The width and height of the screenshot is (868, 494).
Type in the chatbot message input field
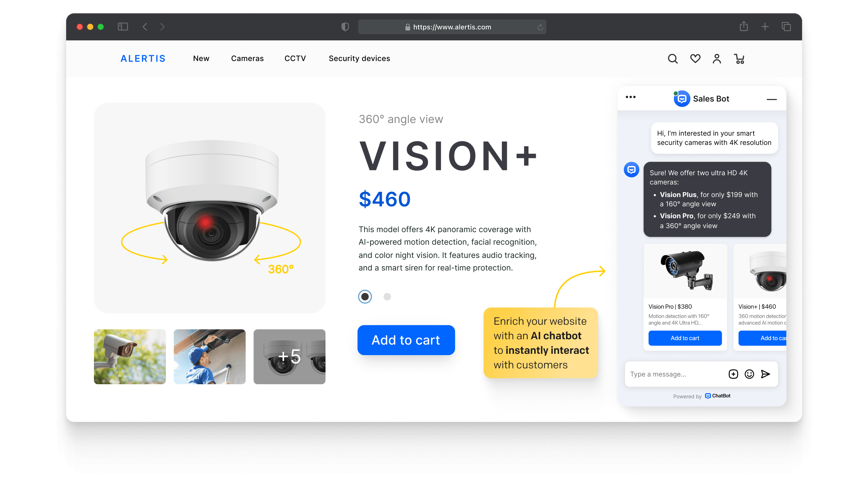(673, 374)
